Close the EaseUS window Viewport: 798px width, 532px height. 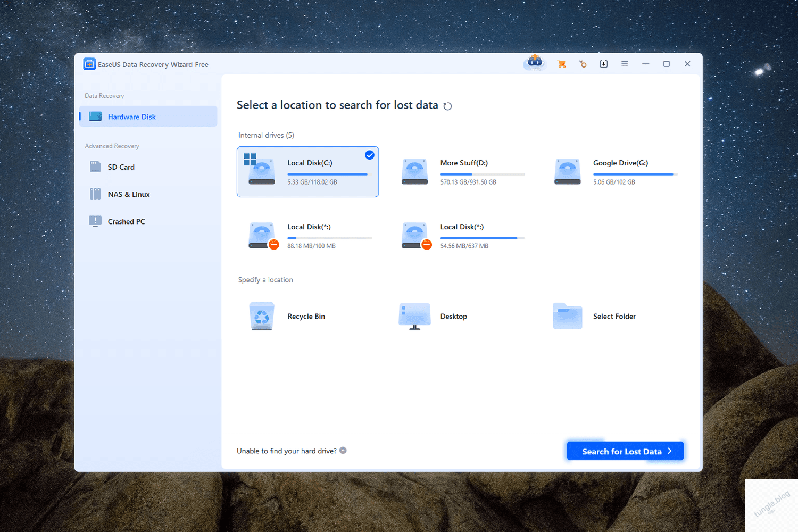[x=687, y=64]
